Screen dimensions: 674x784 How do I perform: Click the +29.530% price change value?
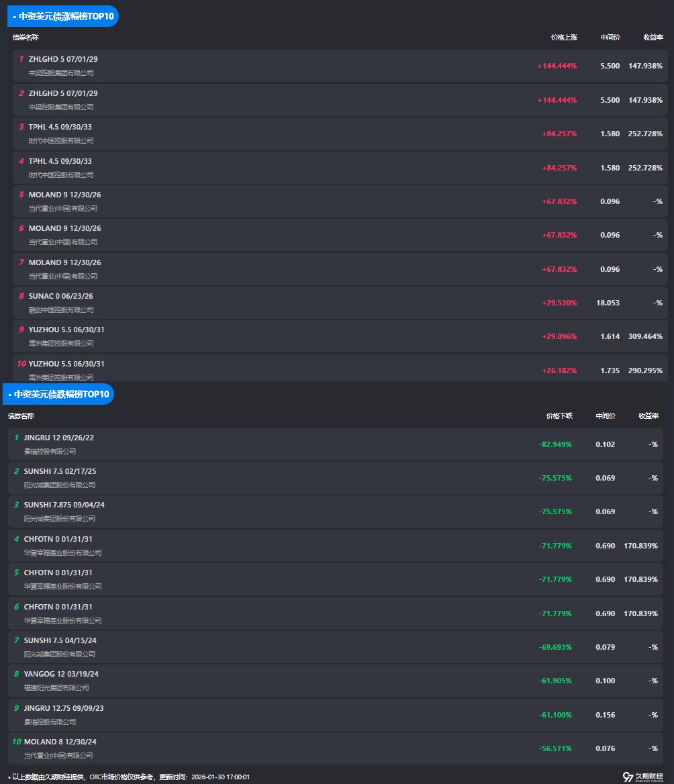point(559,303)
